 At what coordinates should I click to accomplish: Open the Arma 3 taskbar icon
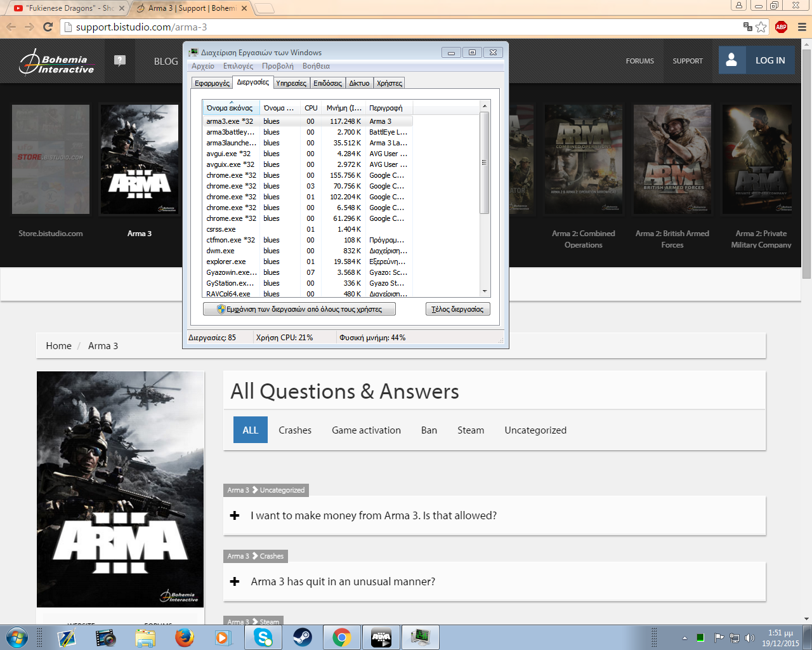tap(381, 637)
